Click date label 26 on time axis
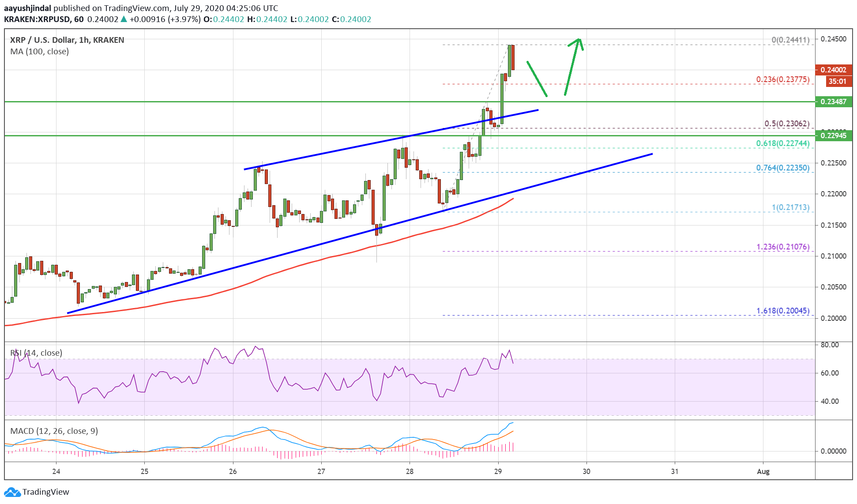This screenshot has height=504, width=857. pos(233,472)
